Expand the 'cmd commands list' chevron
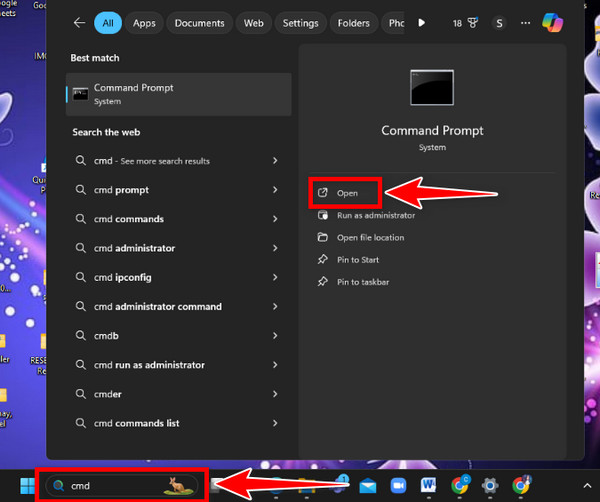The width and height of the screenshot is (600, 502). pos(275,423)
